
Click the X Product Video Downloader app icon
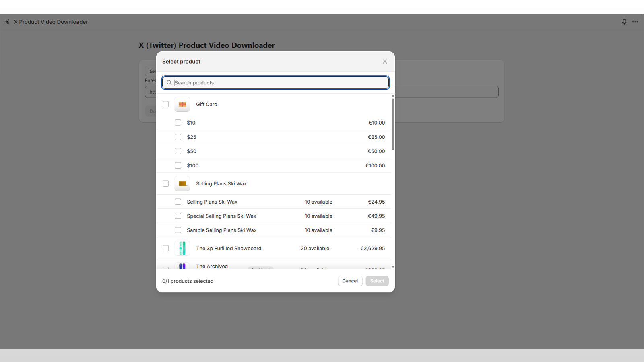[7, 22]
